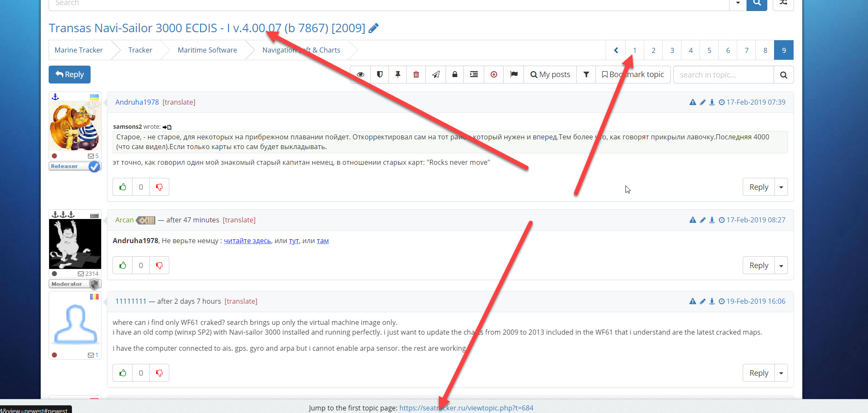Screen dimensions: 868x413
Task: Edit topic title with the pencil icon
Action: (373, 28)
